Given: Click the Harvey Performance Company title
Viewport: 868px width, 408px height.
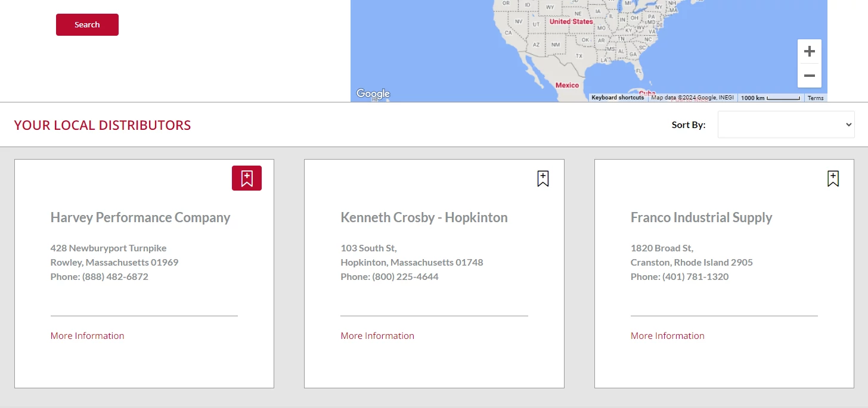Looking at the screenshot, I should click(x=140, y=217).
